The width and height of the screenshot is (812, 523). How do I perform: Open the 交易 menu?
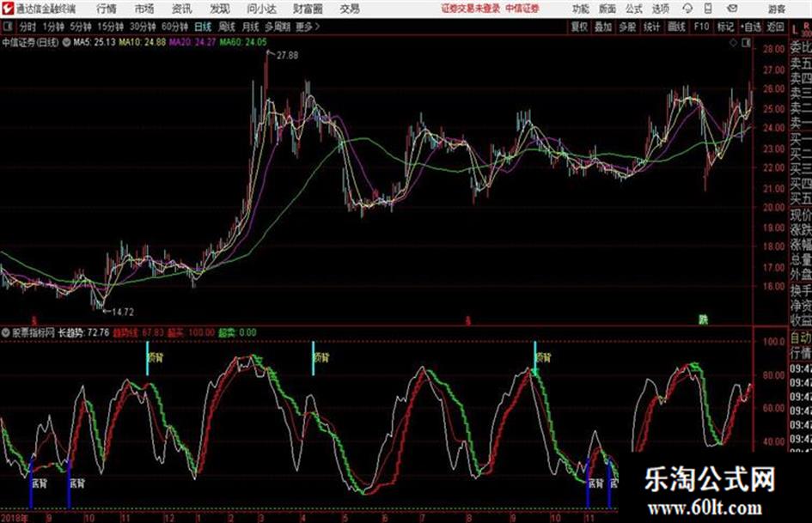[x=350, y=9]
